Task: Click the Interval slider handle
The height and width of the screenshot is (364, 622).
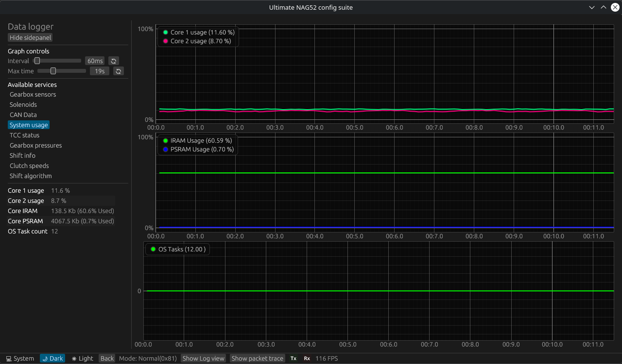Action: click(x=37, y=61)
